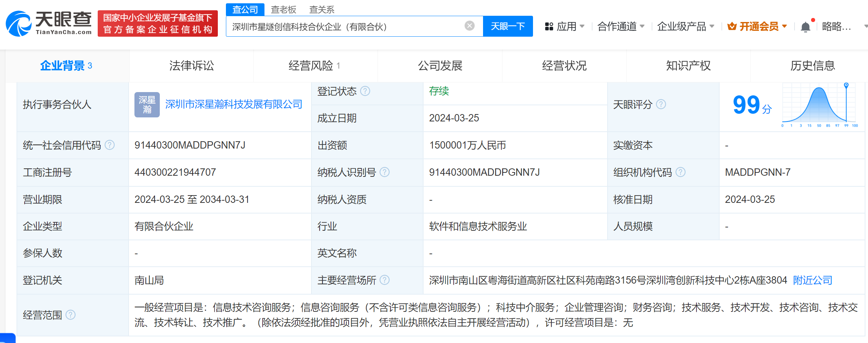Viewport: 868px width, 343px height.
Task: Clear the search box with the X icon
Action: point(469,26)
